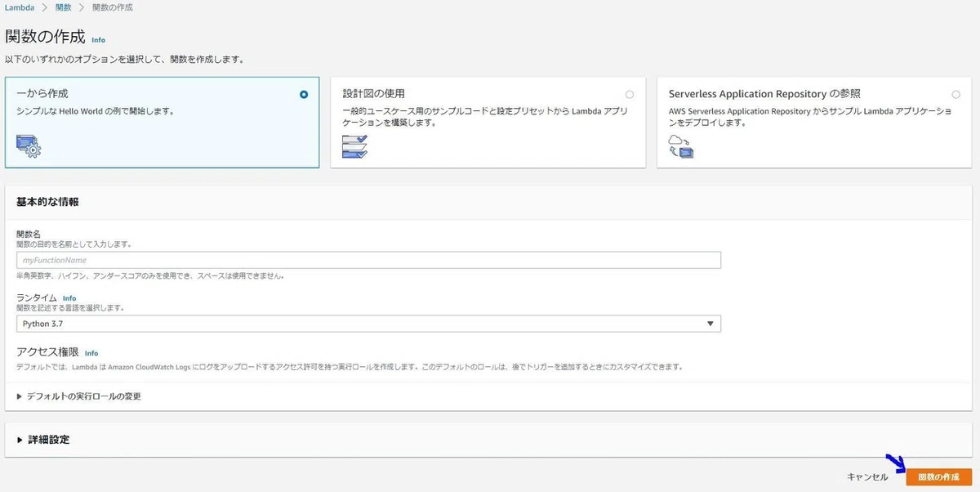Open Info link beside ランタイム
This screenshot has height=492, width=980.
coord(69,299)
